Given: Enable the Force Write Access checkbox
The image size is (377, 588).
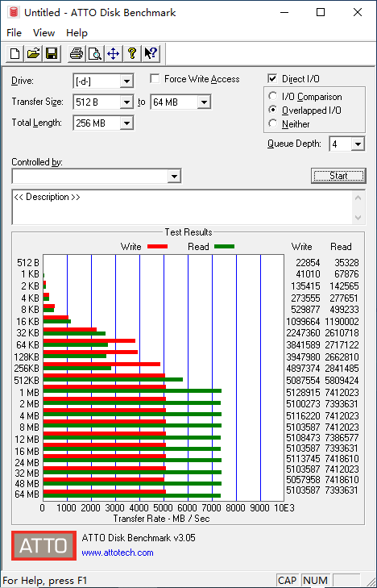Looking at the screenshot, I should point(155,79).
